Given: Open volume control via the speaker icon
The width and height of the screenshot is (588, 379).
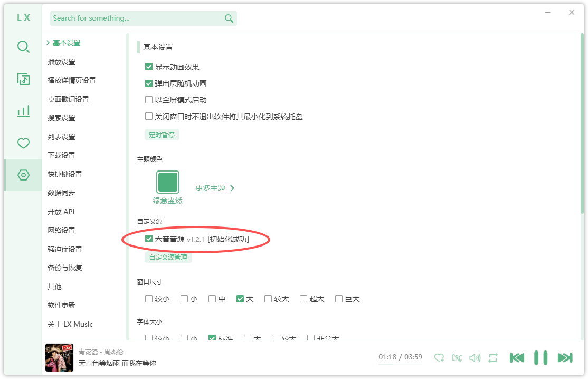Looking at the screenshot, I should pos(475,357).
